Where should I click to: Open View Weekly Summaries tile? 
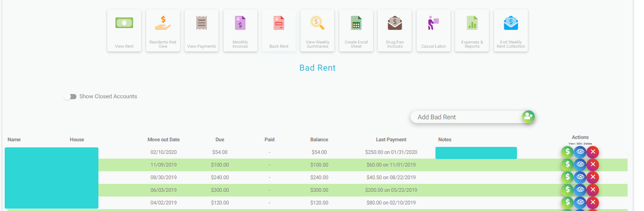click(317, 30)
